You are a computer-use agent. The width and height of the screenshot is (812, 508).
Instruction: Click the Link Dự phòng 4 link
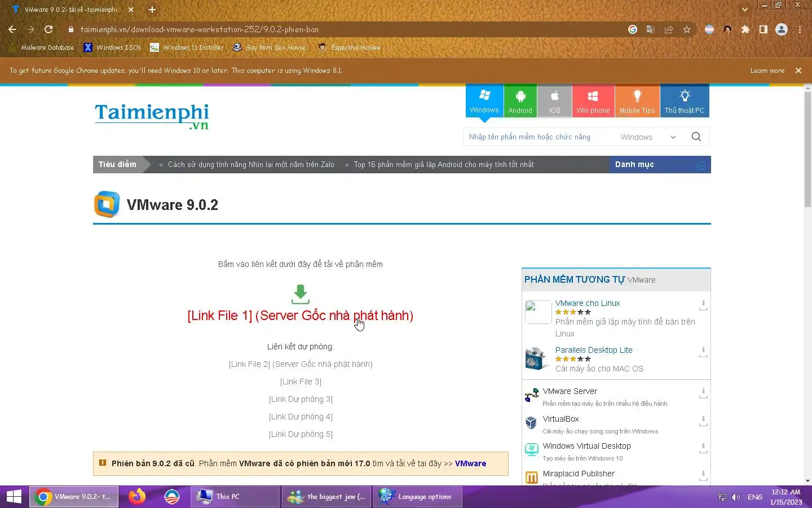click(301, 417)
